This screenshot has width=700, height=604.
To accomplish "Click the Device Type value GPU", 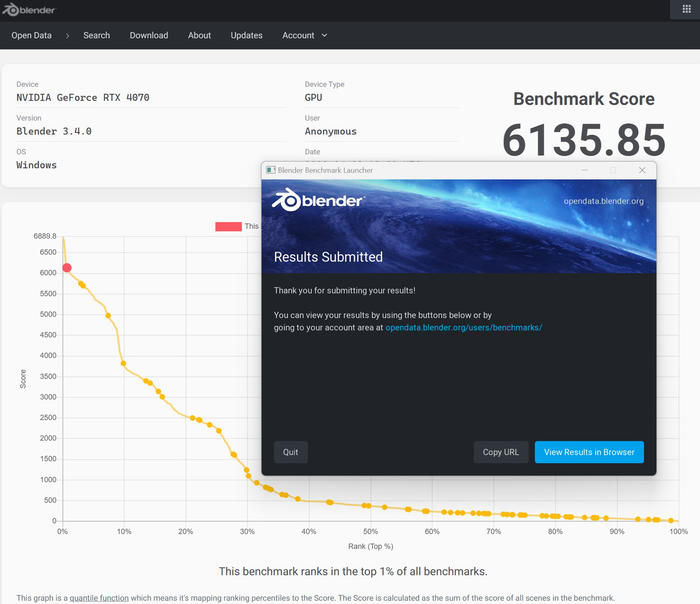I will pyautogui.click(x=313, y=97).
